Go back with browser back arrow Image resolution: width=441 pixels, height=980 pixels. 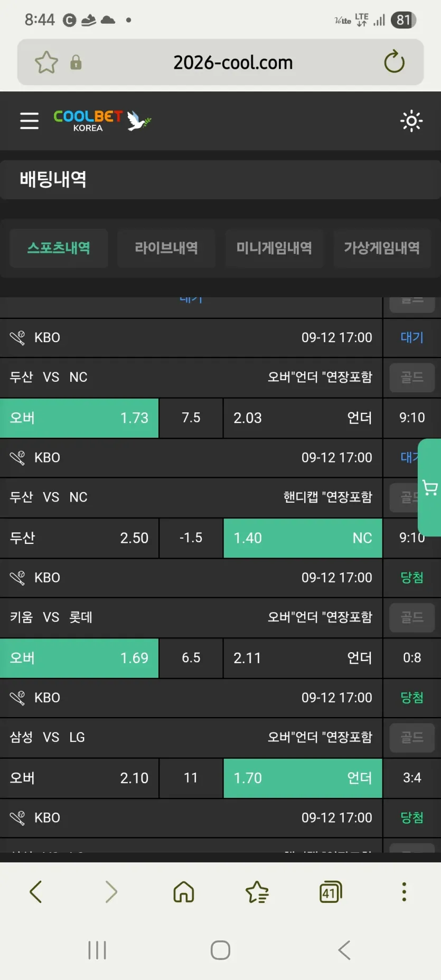tap(36, 892)
